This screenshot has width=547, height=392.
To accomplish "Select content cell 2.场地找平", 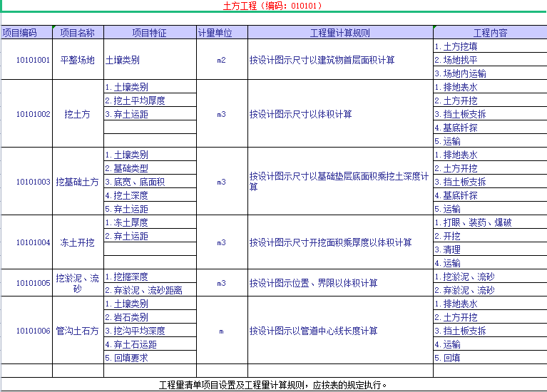I will point(490,60).
